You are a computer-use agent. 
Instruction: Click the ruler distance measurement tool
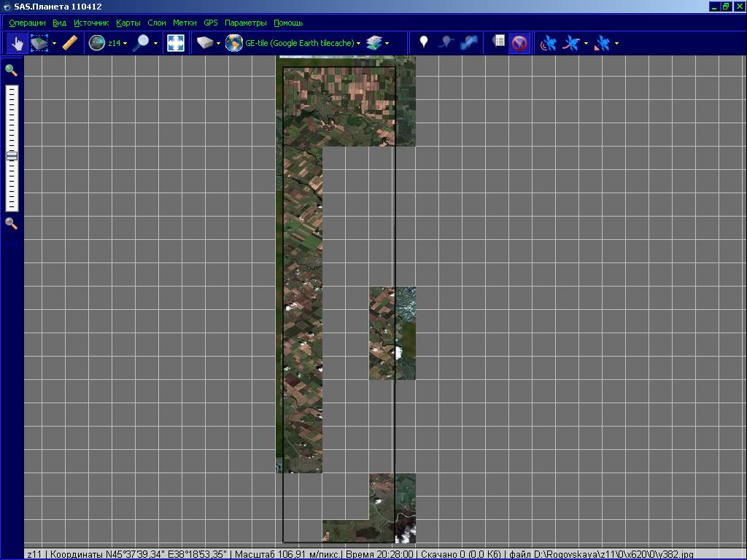pyautogui.click(x=70, y=44)
